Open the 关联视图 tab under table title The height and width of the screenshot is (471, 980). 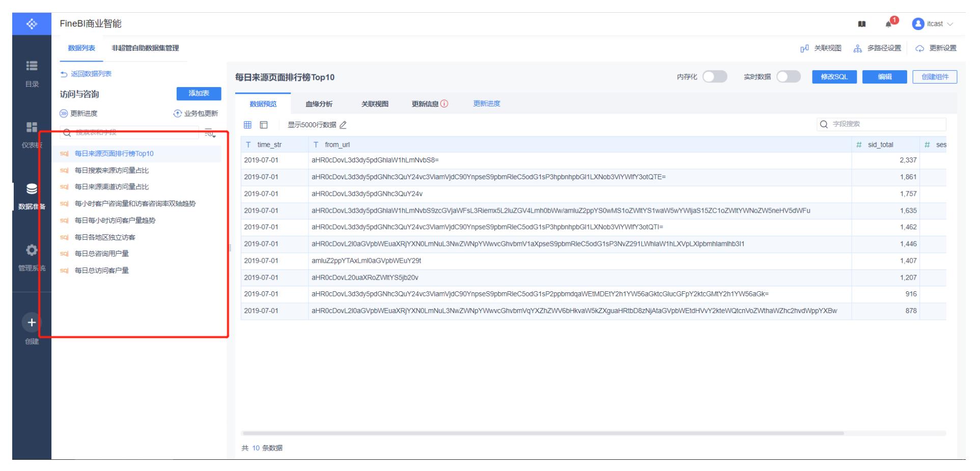(375, 104)
